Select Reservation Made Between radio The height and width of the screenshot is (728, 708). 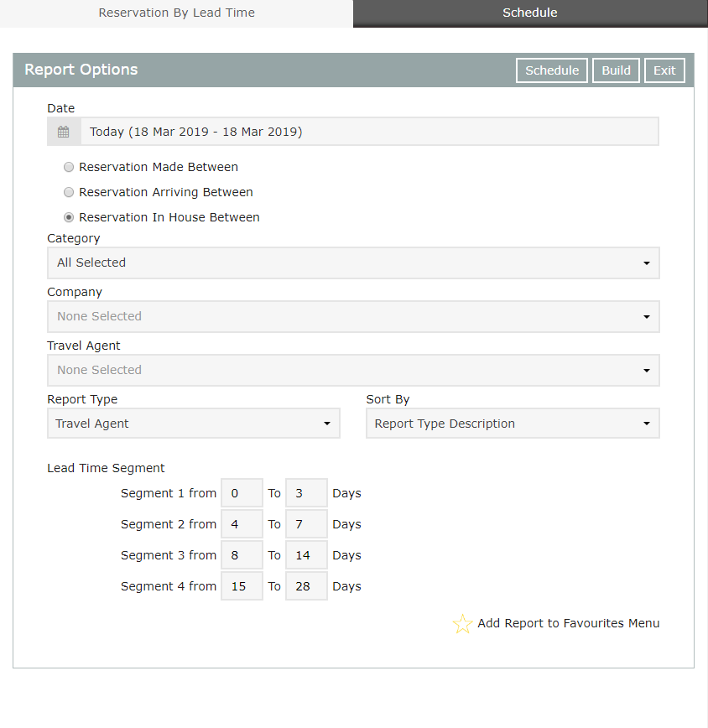coord(69,167)
